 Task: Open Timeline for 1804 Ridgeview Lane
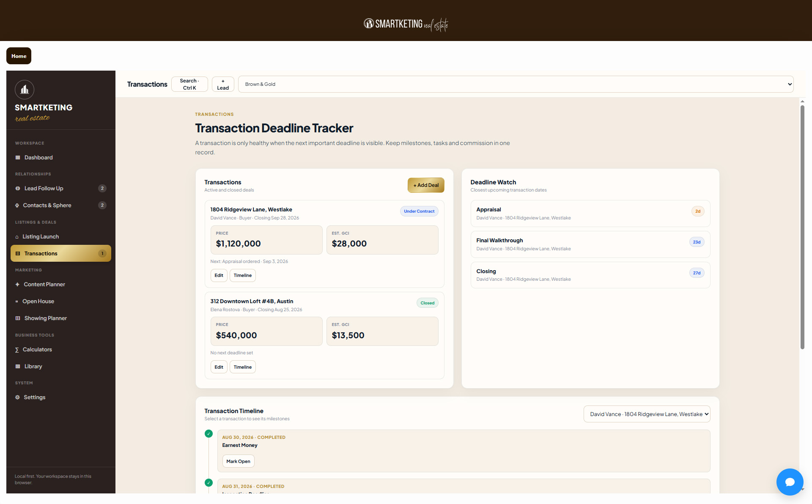click(242, 275)
